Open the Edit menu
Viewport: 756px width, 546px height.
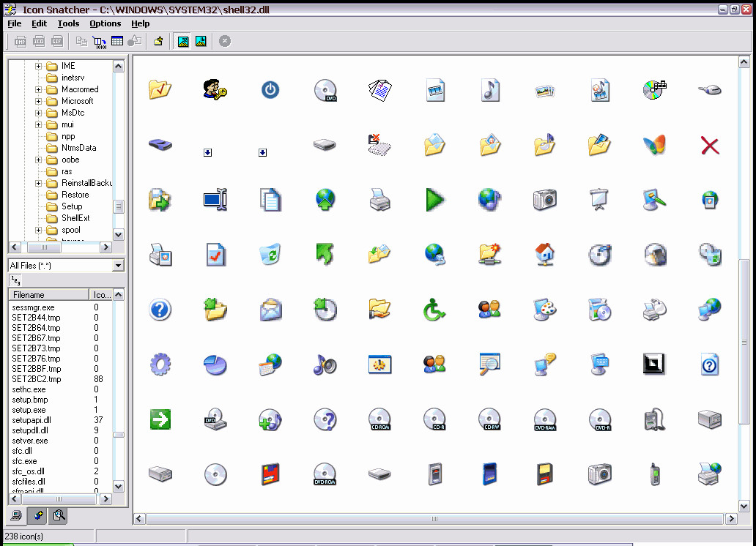coord(39,23)
